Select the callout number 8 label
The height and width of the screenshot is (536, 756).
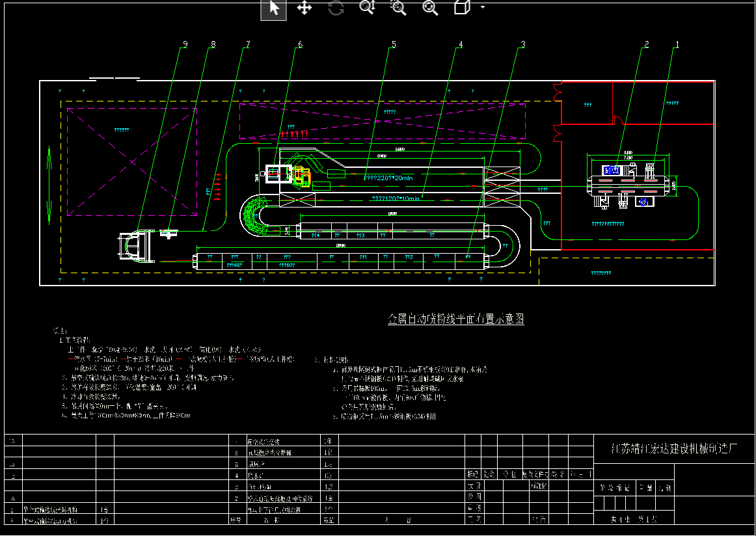pyautogui.click(x=213, y=44)
